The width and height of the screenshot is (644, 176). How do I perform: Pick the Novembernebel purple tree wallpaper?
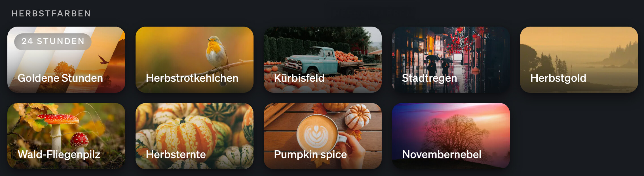point(451,136)
